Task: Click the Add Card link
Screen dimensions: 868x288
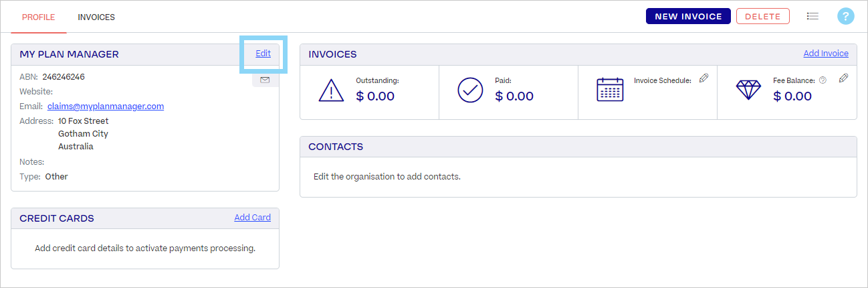Action: coord(253,218)
